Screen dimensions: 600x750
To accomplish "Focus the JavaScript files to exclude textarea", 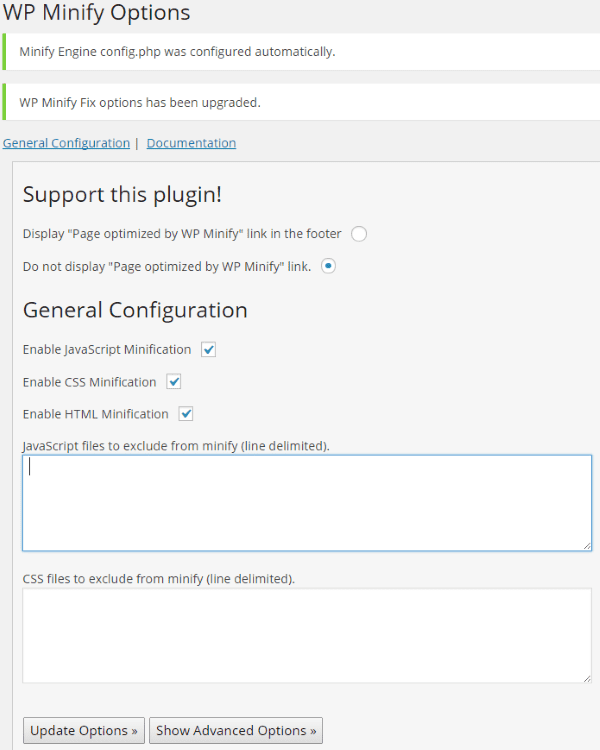I will [307, 503].
